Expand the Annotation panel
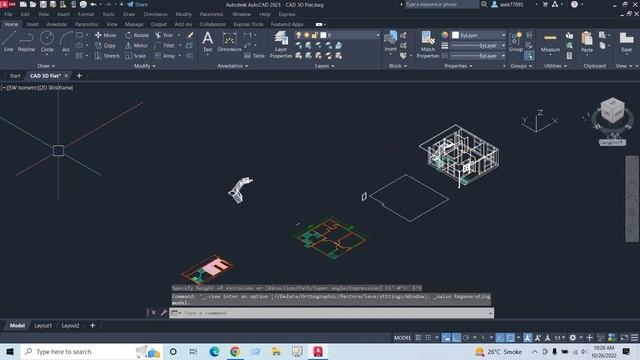Image resolution: width=640 pixels, height=360 pixels. click(x=233, y=66)
